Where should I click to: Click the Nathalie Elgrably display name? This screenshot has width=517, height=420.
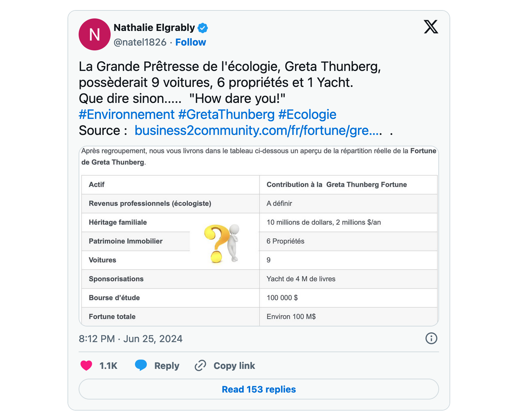tap(154, 27)
